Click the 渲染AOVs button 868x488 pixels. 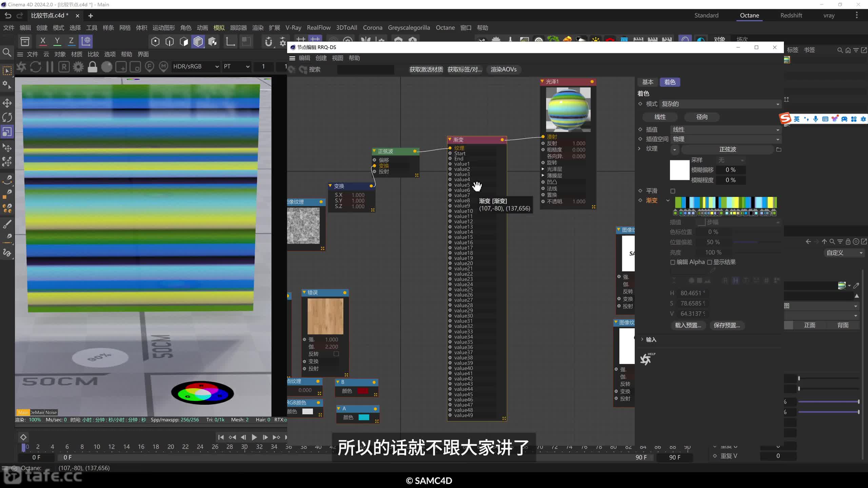(x=504, y=69)
